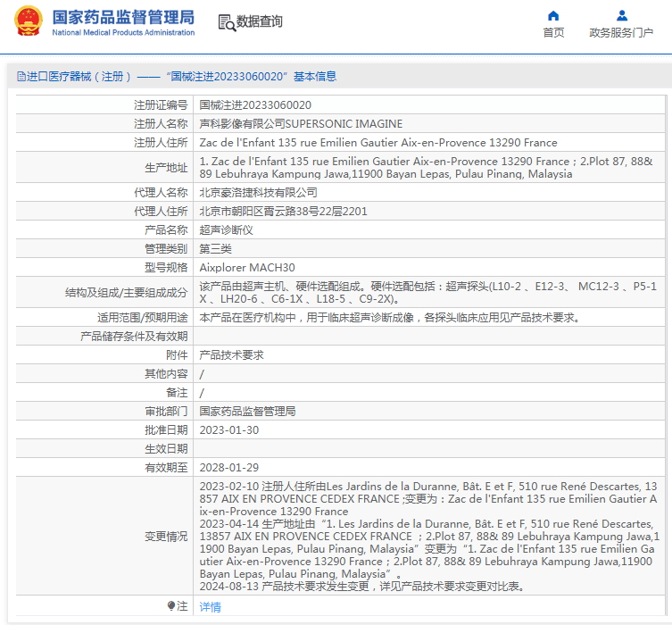Select model Aixplorer MACH30

click(247, 268)
